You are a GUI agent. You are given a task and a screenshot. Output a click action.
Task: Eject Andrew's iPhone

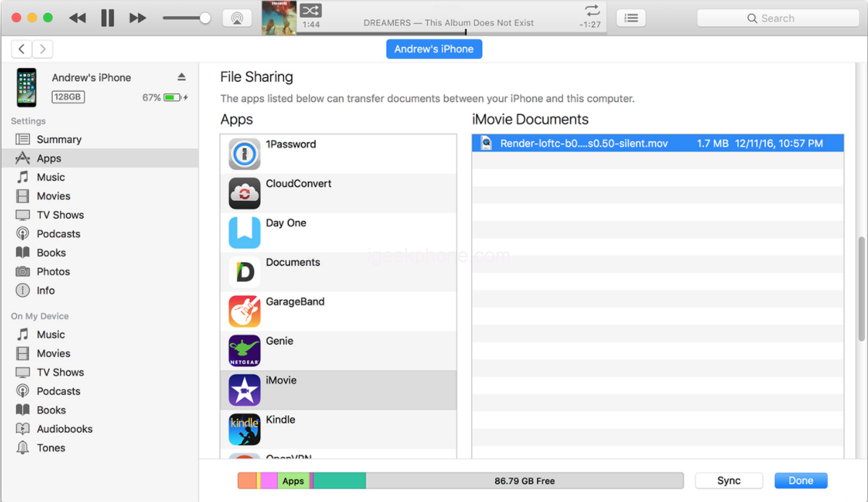[181, 77]
